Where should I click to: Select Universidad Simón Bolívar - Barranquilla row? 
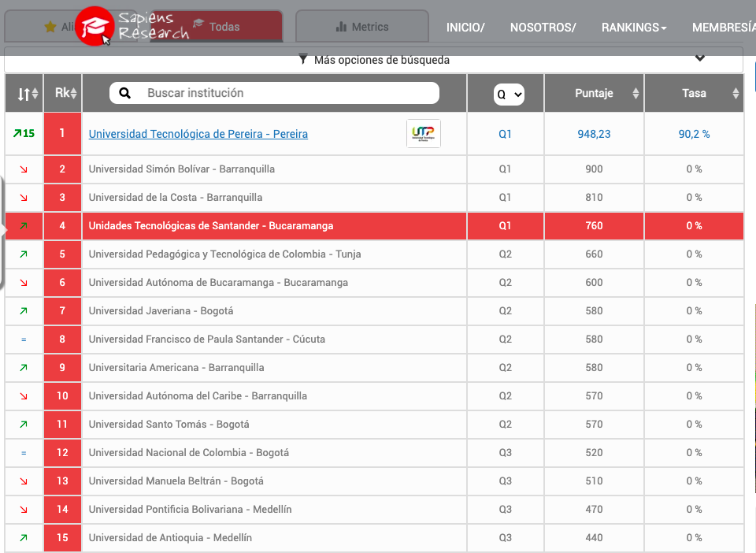click(x=374, y=169)
